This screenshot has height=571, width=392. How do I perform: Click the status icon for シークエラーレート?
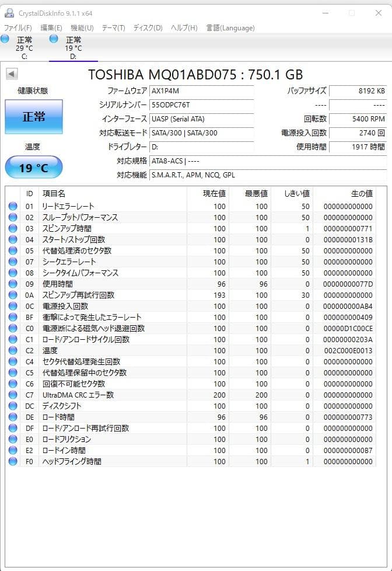pos(13,262)
